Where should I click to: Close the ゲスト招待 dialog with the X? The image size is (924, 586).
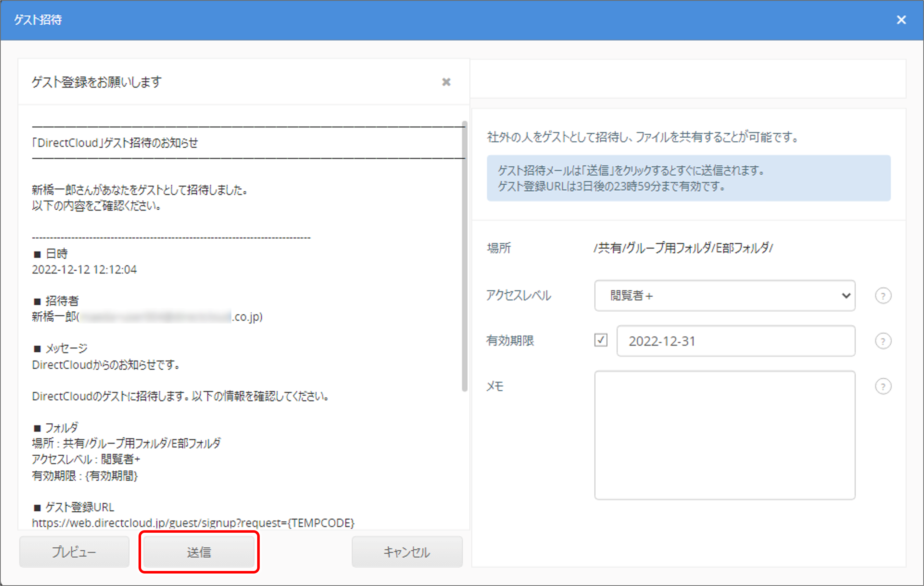(901, 20)
